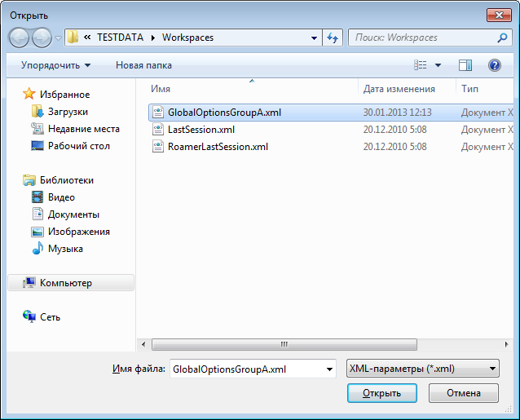This screenshot has width=520, height=420.
Task: Click the Избранное star icon
Action: 29,94
